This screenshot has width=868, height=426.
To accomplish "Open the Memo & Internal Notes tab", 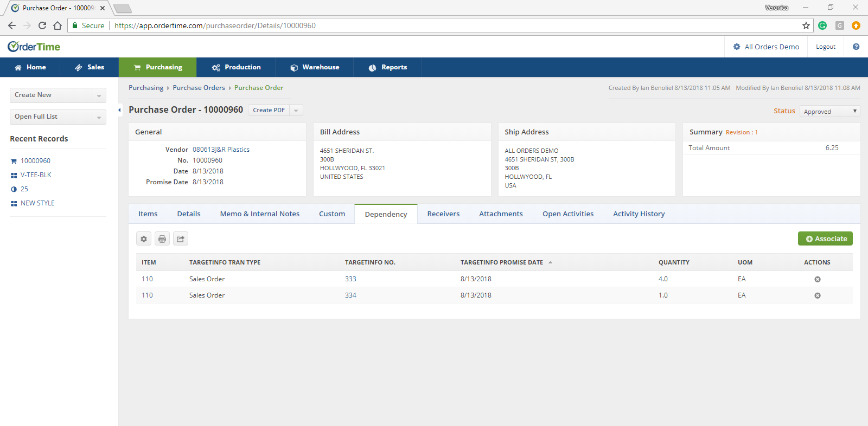I will click(x=260, y=214).
